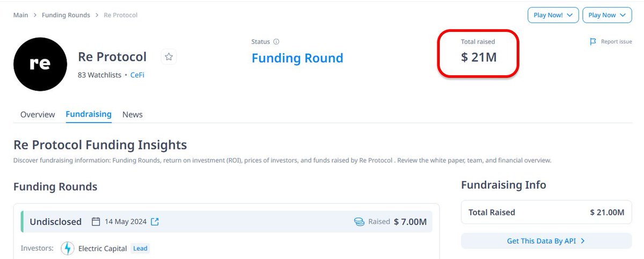Click the coins icon beside Raised
644x259 pixels.
[x=359, y=221]
